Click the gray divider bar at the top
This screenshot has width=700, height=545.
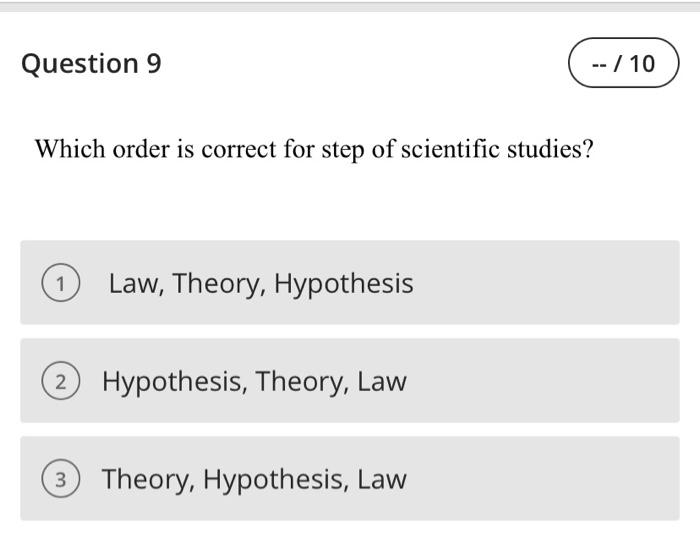point(350,5)
